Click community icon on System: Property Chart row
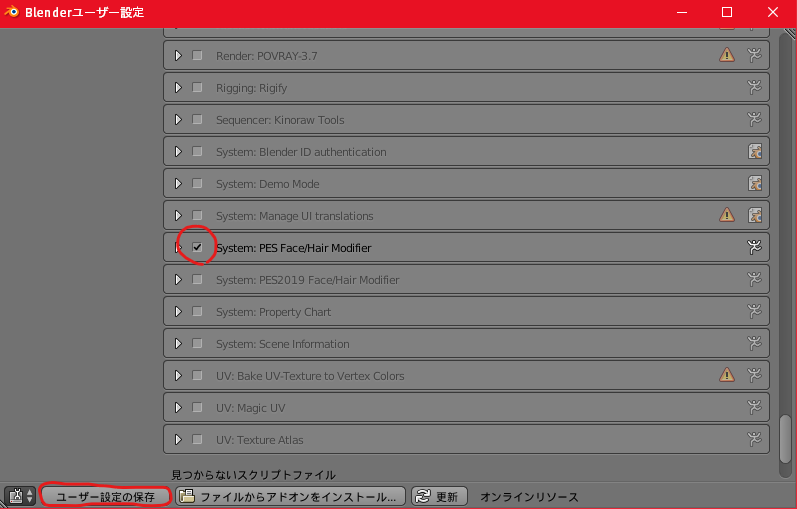 tap(755, 311)
